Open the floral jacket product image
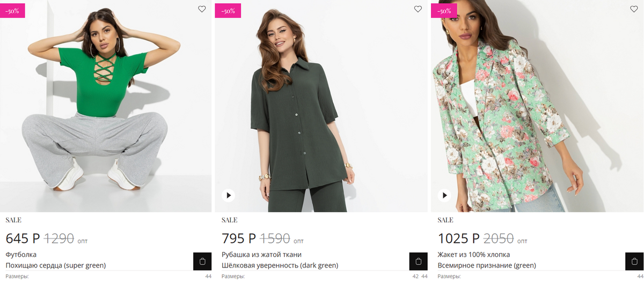This screenshot has width=644, height=283. (x=537, y=107)
